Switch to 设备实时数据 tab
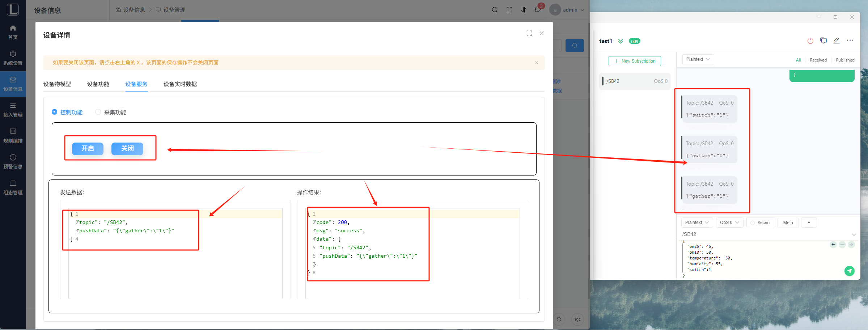The width and height of the screenshot is (868, 330). (180, 84)
